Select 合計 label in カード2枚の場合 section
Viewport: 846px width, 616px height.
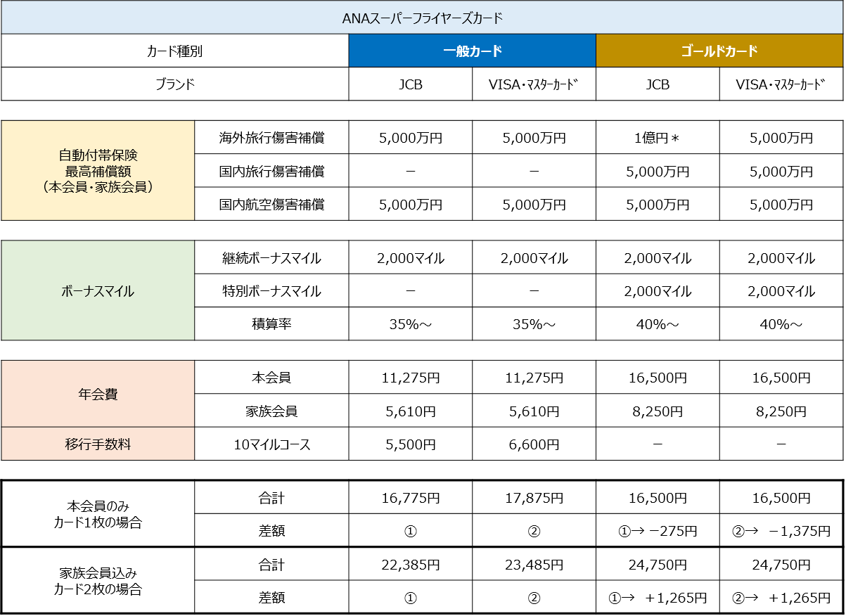[x=271, y=564]
